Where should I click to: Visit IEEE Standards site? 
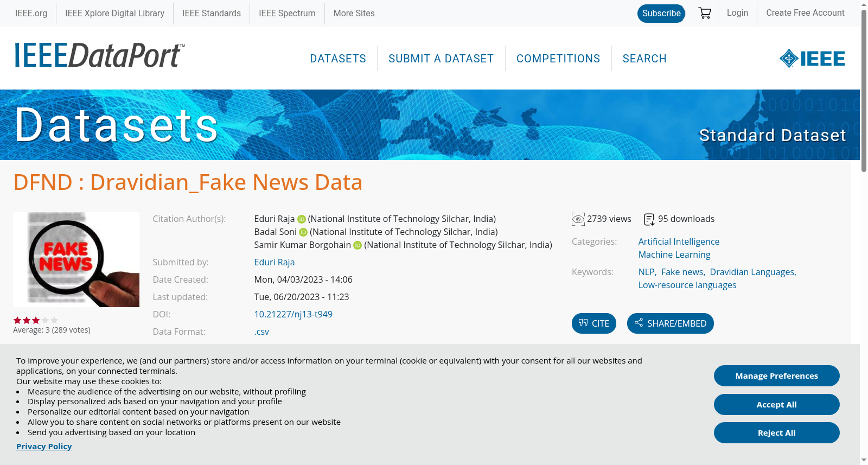212,13
